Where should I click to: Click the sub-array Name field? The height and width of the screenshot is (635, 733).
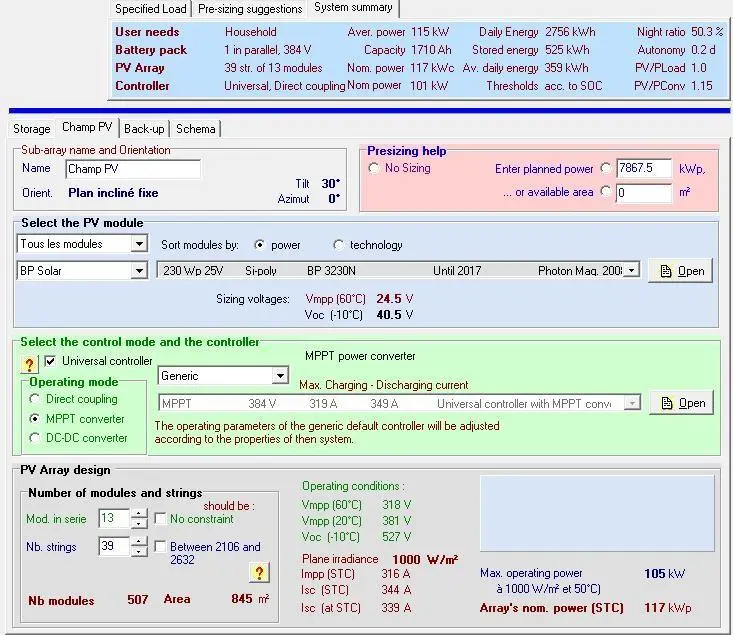click(x=133, y=169)
